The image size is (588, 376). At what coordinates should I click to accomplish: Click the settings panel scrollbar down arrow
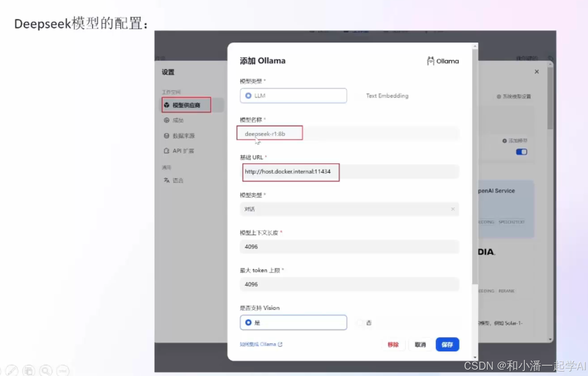[550, 340]
